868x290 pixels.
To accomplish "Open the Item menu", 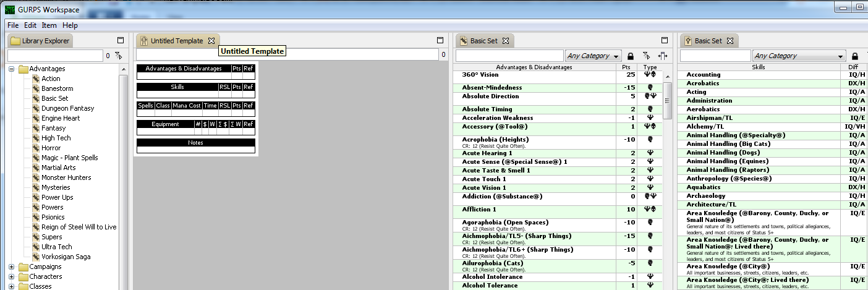I will tap(49, 25).
